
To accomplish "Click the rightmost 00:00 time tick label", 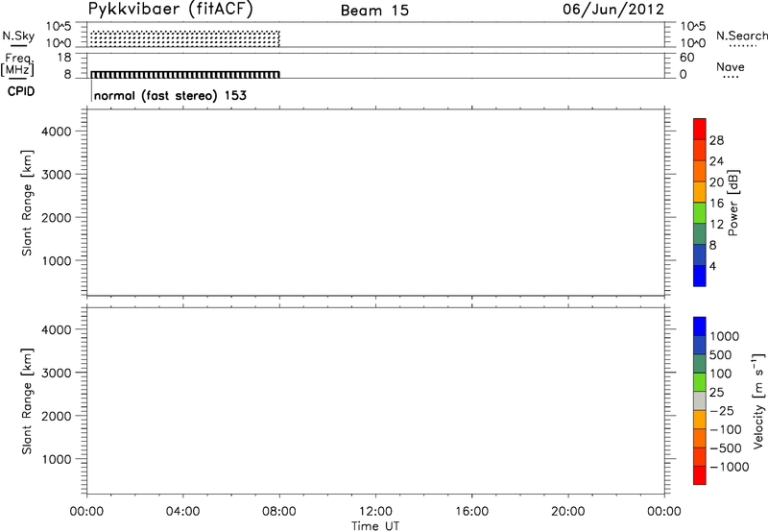I will (x=663, y=512).
